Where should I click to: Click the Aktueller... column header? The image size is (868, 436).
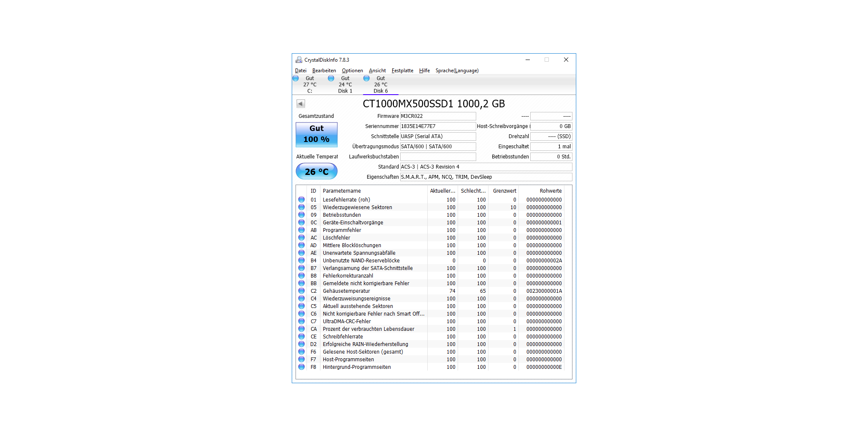click(442, 191)
